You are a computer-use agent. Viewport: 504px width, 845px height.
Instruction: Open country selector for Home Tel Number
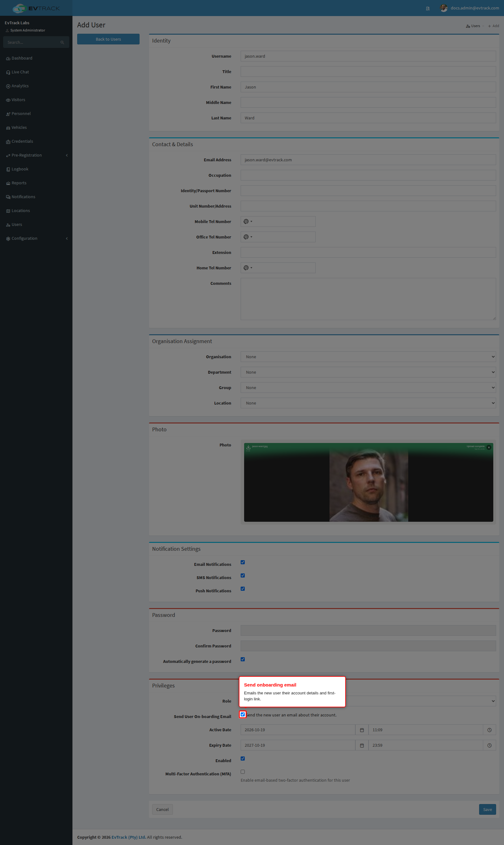click(248, 267)
